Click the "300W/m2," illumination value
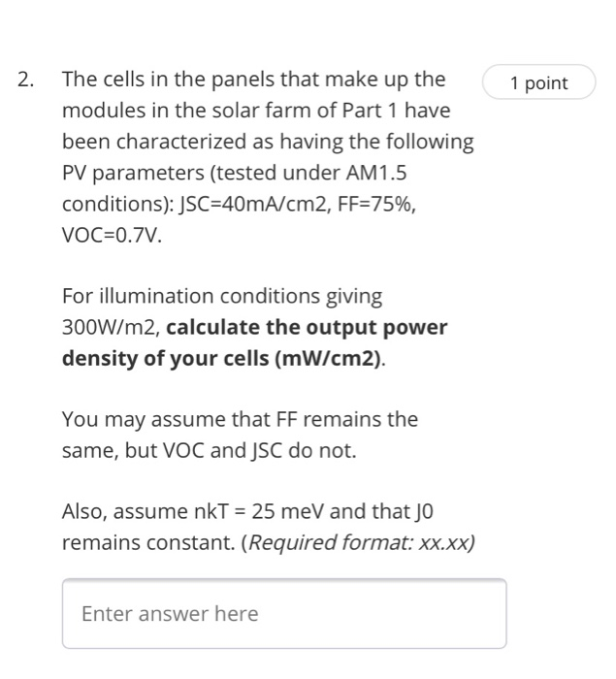The height and width of the screenshot is (679, 616). pos(112,328)
